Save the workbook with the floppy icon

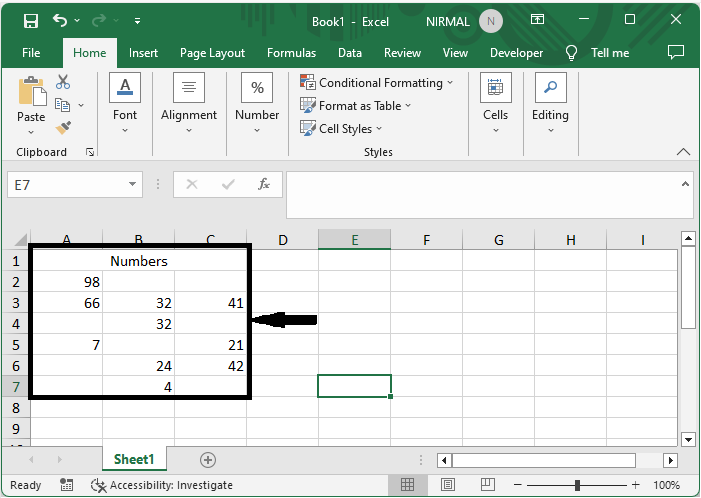point(30,21)
